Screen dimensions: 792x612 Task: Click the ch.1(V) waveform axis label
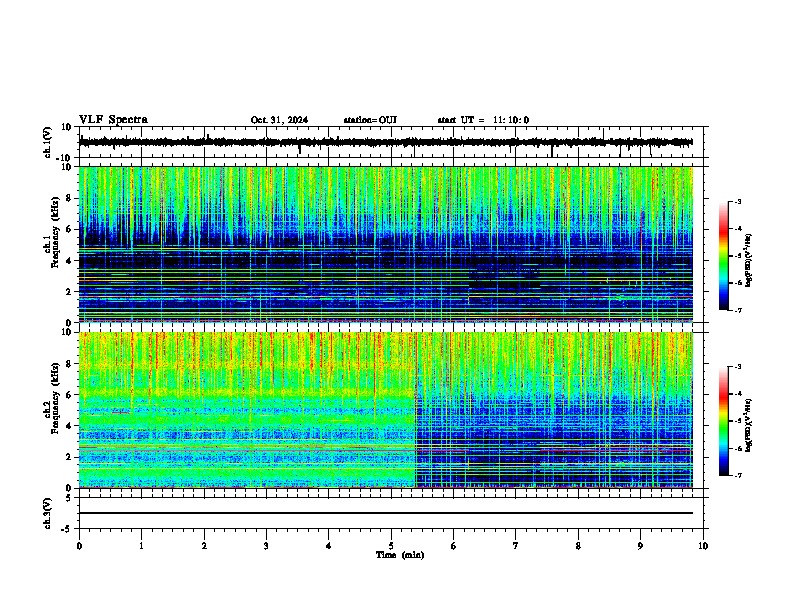click(48, 142)
